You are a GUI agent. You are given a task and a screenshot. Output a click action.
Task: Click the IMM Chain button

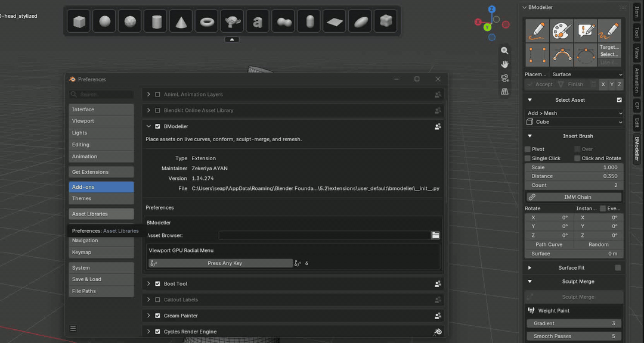(x=574, y=197)
